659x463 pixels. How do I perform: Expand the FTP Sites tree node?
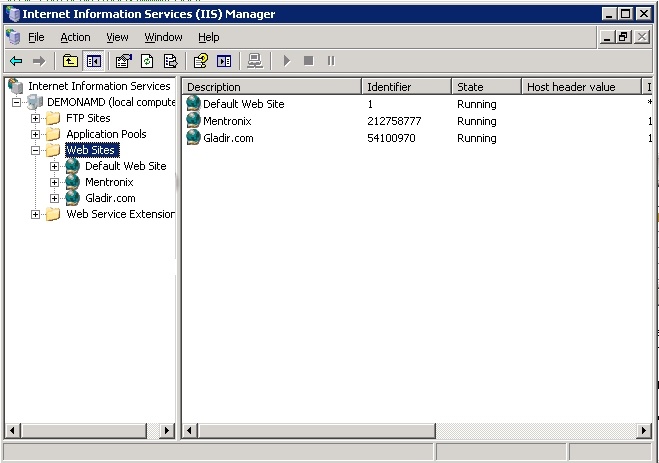coord(36,118)
